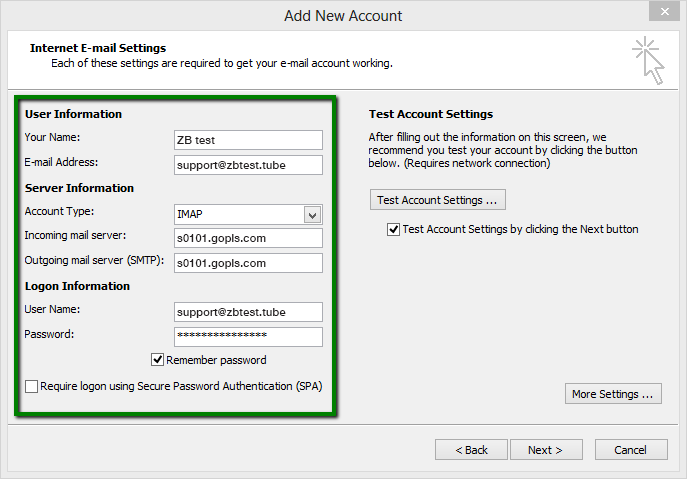Close the Add New Account dialog
687x479 pixels.
(660, 12)
